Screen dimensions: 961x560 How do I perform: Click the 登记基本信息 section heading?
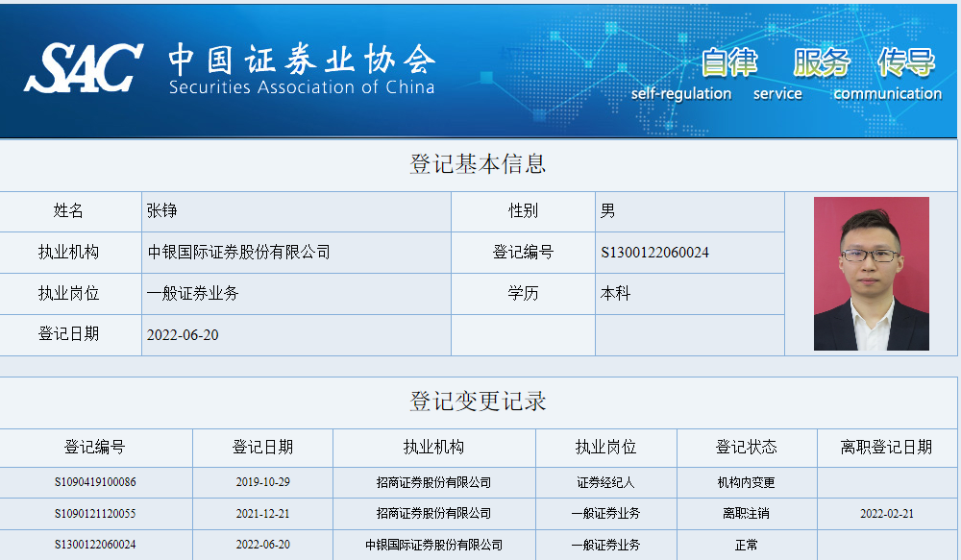coord(478,164)
